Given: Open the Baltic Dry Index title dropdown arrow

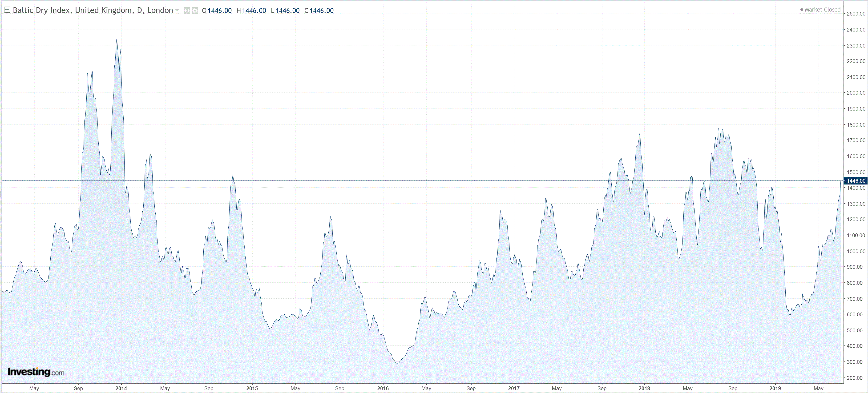Looking at the screenshot, I should click(177, 10).
